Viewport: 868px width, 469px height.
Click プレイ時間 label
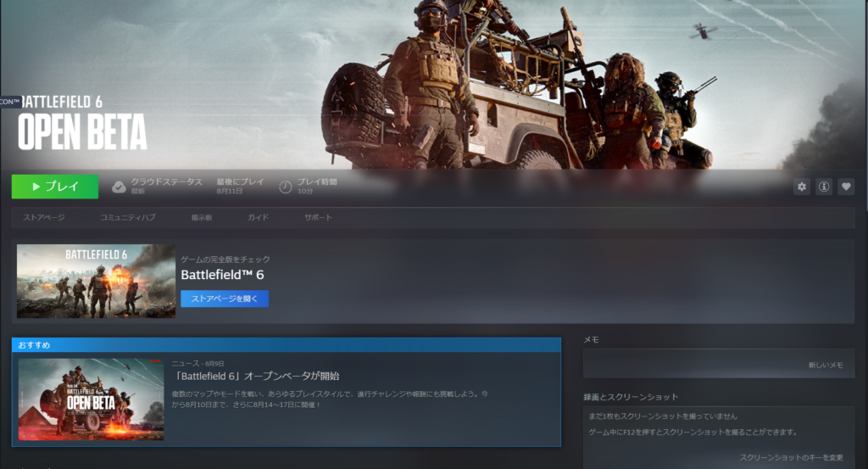317,181
